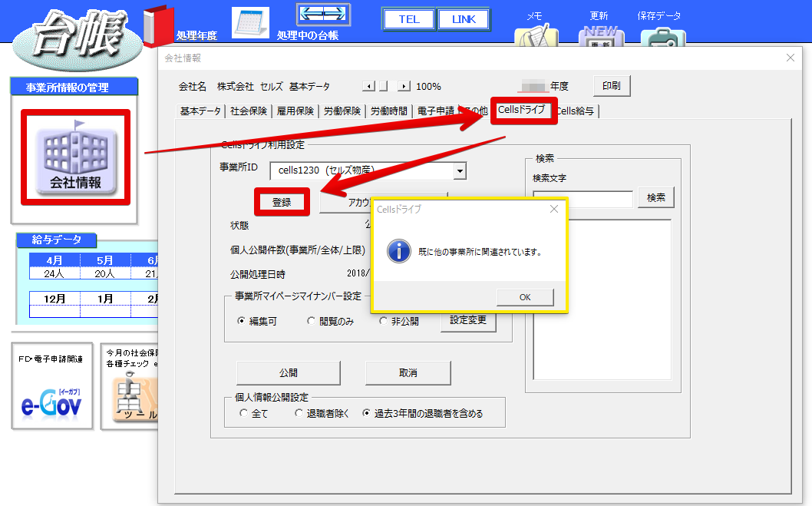Click the zoom scroll right arrow

click(404, 86)
